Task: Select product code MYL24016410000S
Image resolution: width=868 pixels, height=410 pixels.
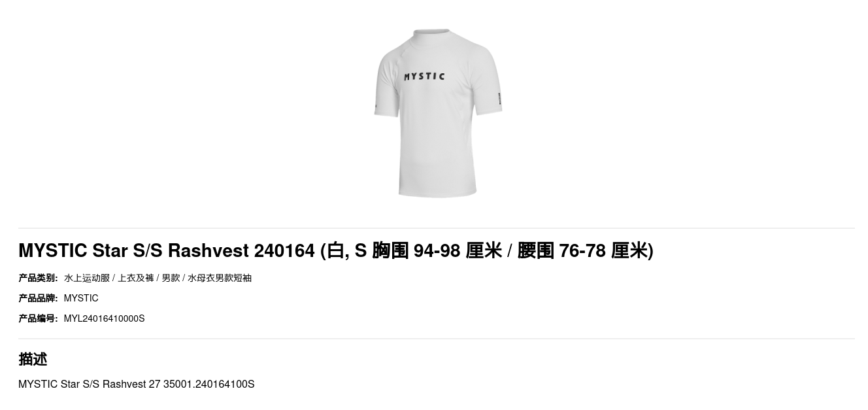Action: (105, 318)
